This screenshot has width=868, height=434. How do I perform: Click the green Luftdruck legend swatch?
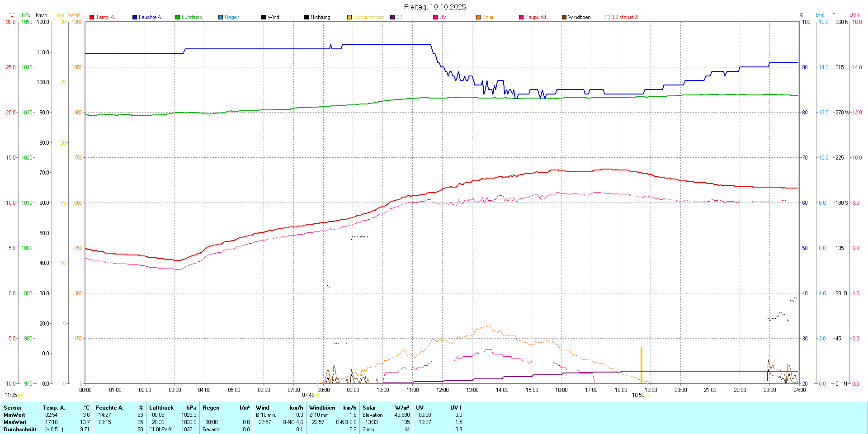tap(178, 17)
